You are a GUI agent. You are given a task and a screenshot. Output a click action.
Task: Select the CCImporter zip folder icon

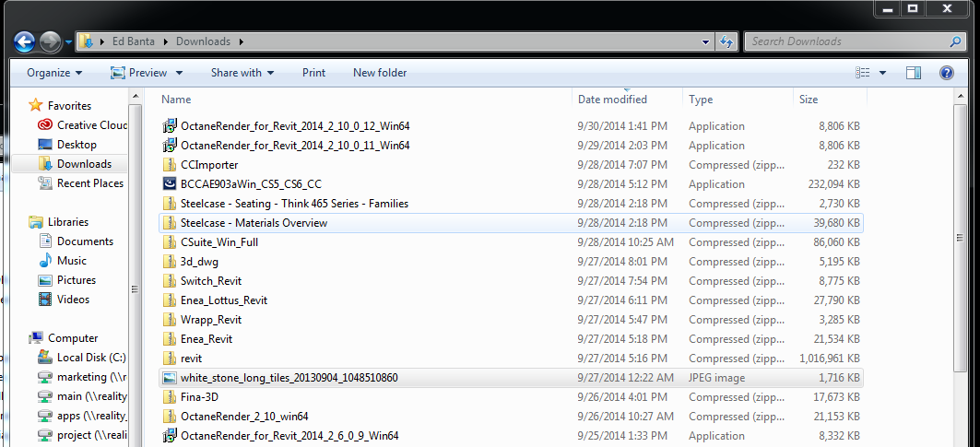coord(170,164)
